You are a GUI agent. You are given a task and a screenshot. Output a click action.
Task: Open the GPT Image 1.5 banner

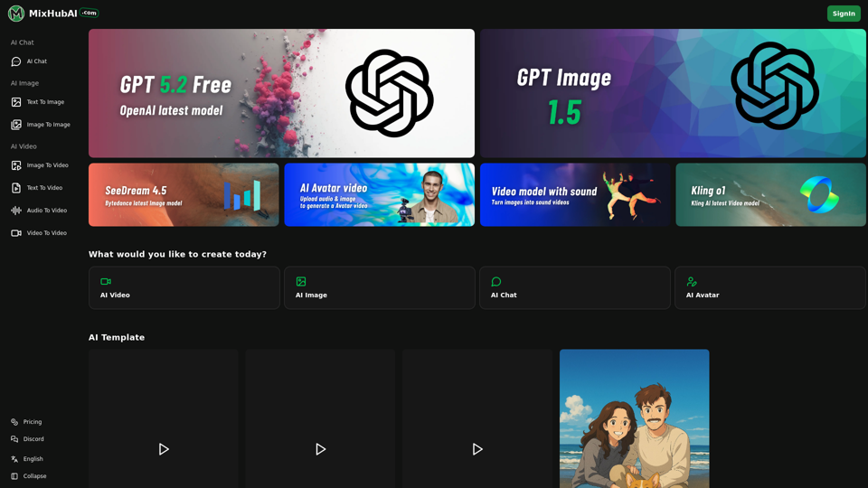click(673, 93)
